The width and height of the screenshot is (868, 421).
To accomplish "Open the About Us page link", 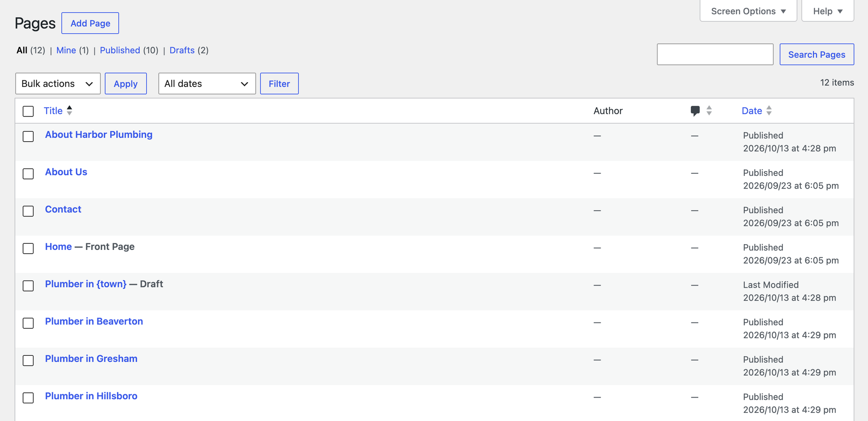I will tap(66, 172).
